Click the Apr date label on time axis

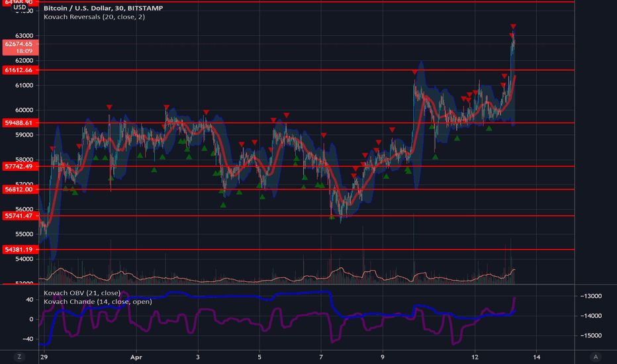[136, 357]
